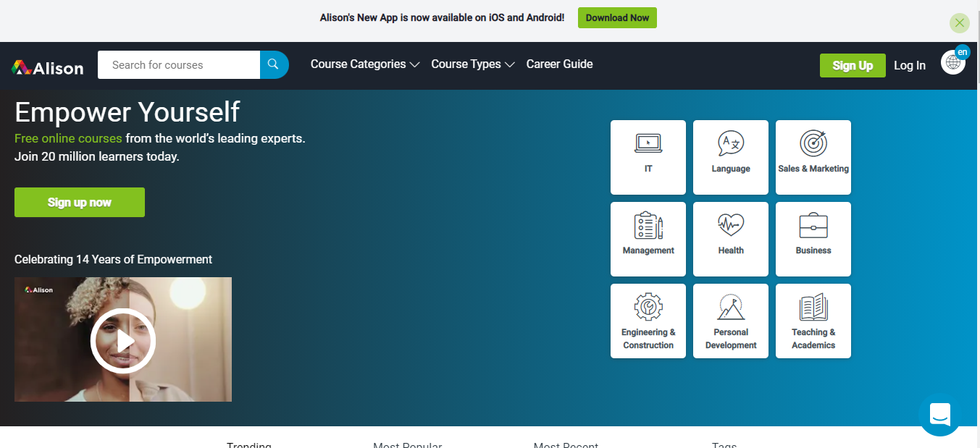Open the IT category tile

tap(648, 157)
